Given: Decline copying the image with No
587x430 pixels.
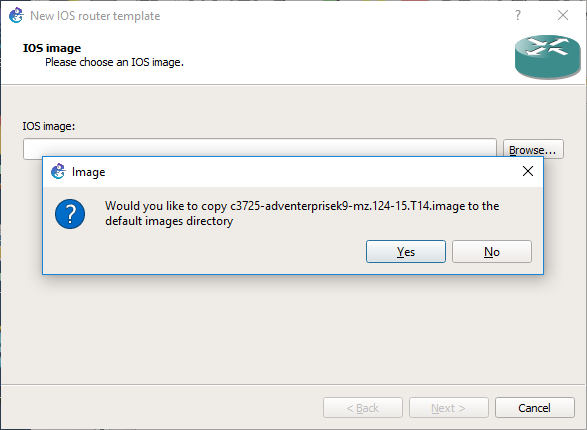Looking at the screenshot, I should [x=492, y=251].
